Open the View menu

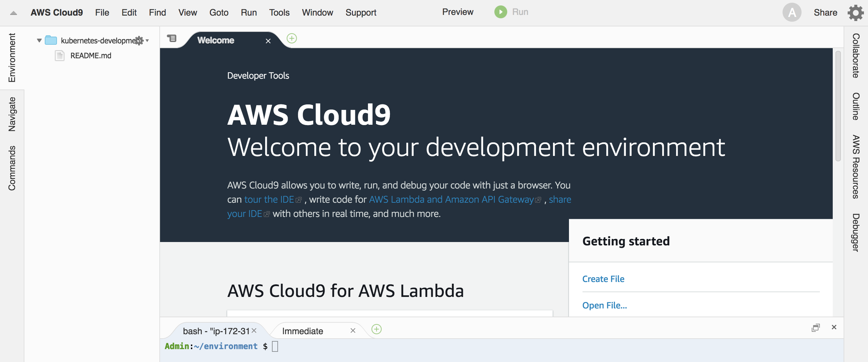[188, 13]
